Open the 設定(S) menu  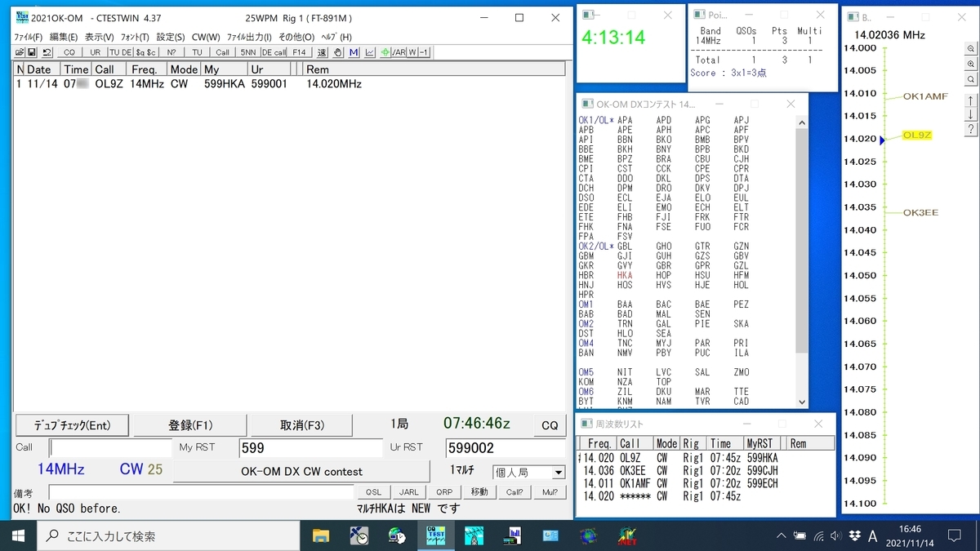[171, 37]
